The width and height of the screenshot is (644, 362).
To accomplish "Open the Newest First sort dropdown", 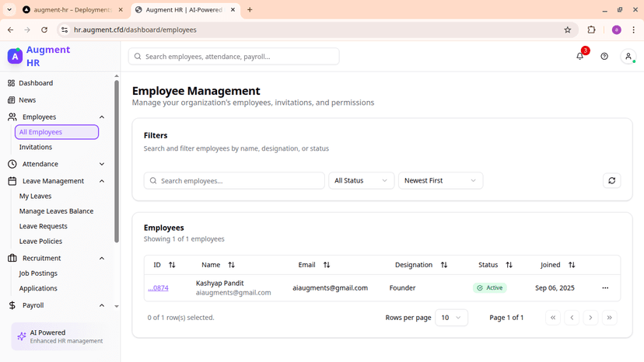I will [x=440, y=180].
